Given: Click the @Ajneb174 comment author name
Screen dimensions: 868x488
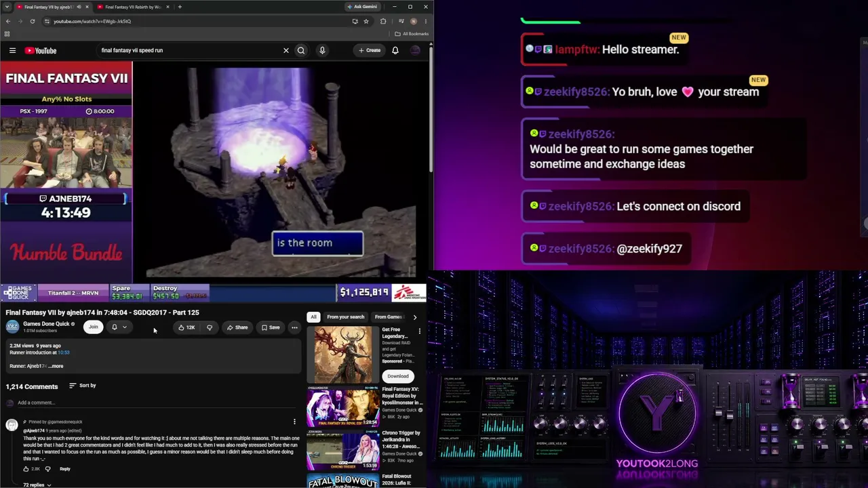Looking at the screenshot, I should click(34, 431).
